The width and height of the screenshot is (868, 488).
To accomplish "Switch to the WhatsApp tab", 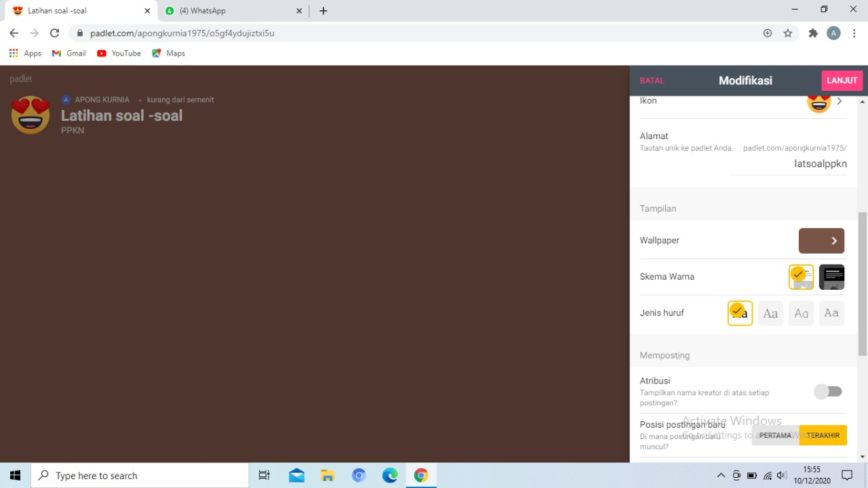I will point(231,11).
